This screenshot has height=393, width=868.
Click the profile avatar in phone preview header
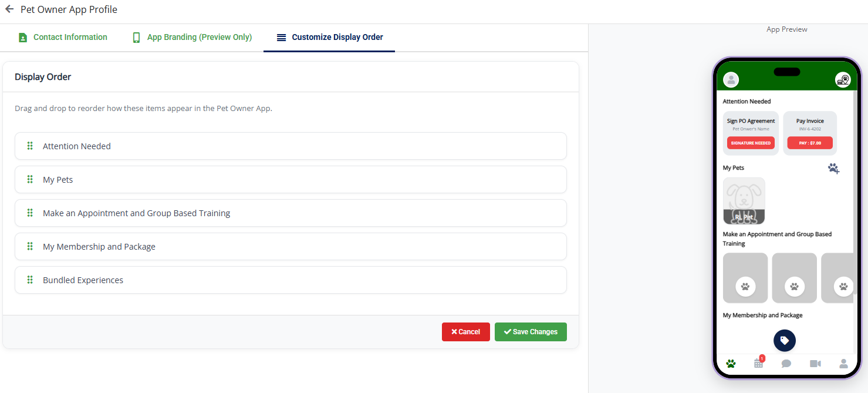[731, 80]
